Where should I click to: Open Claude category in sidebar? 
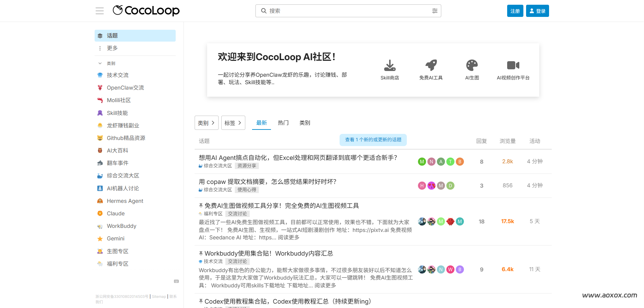tap(135, 213)
